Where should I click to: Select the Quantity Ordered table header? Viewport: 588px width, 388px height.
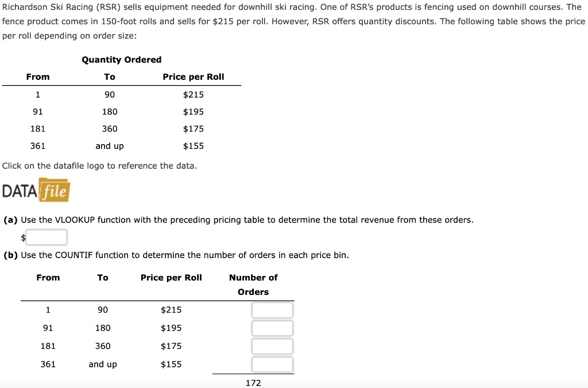click(x=121, y=59)
